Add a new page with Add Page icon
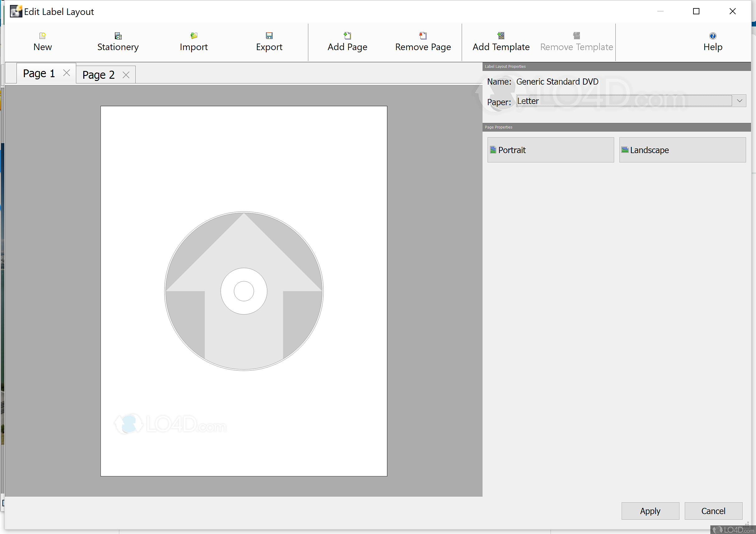Screen dimensions: 756x534 point(347,42)
